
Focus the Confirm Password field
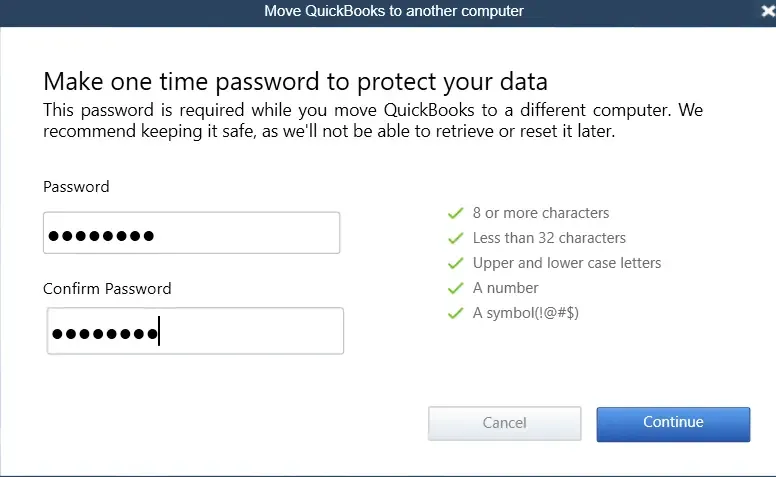195,331
